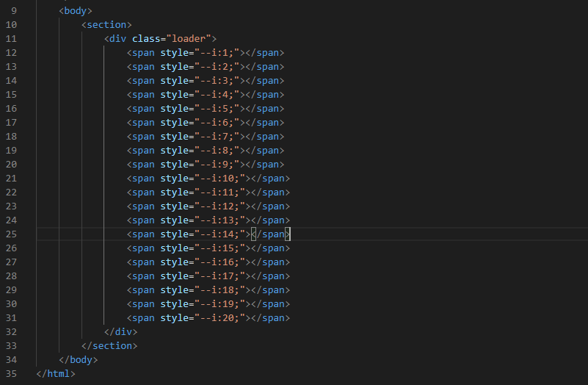
Task: Click the --i:5; style value
Action: point(217,109)
